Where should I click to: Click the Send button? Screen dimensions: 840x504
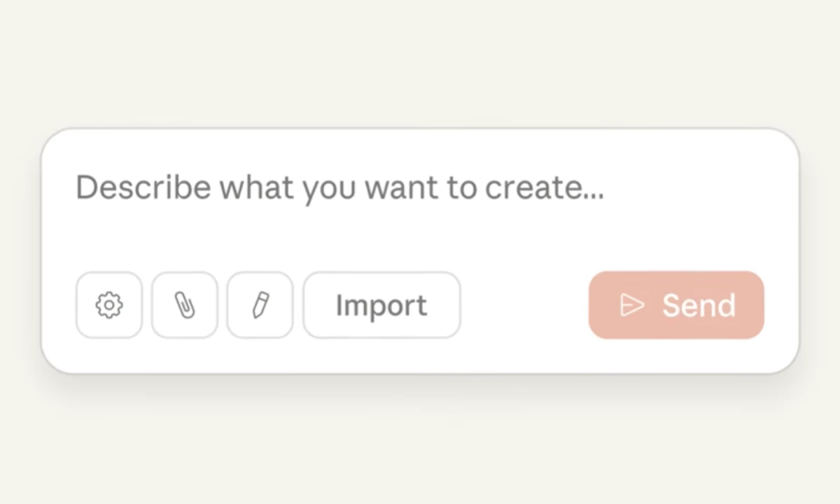tap(676, 305)
